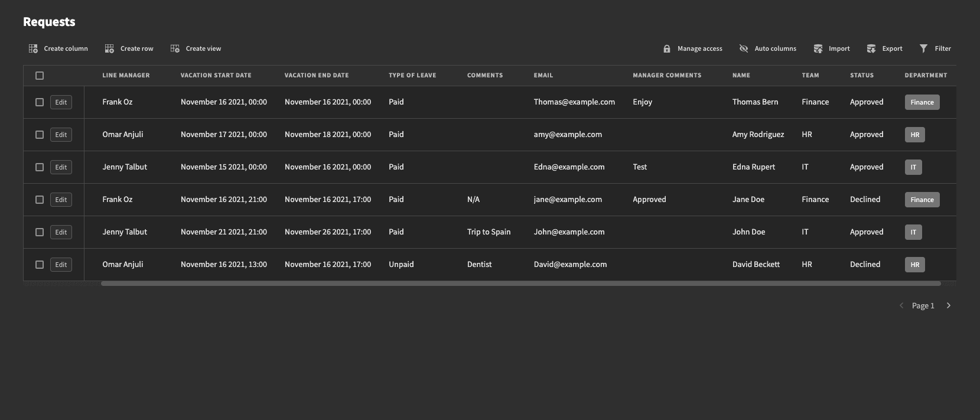Click the Line Manager column header
Viewport: 980px width, 420px height.
(126, 76)
